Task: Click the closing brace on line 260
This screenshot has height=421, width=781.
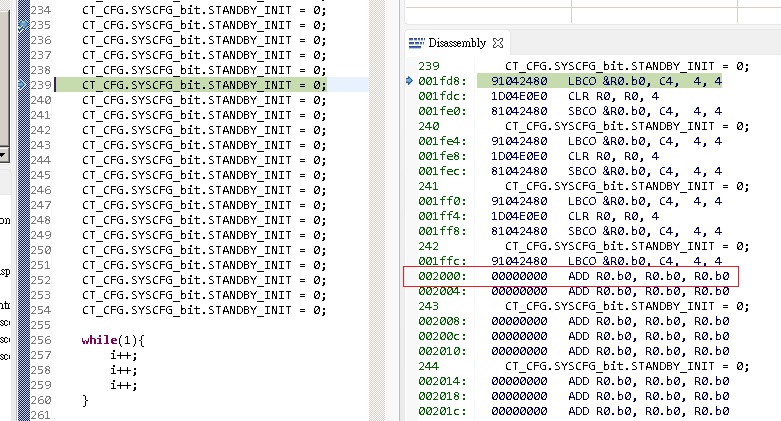Action: (85, 400)
